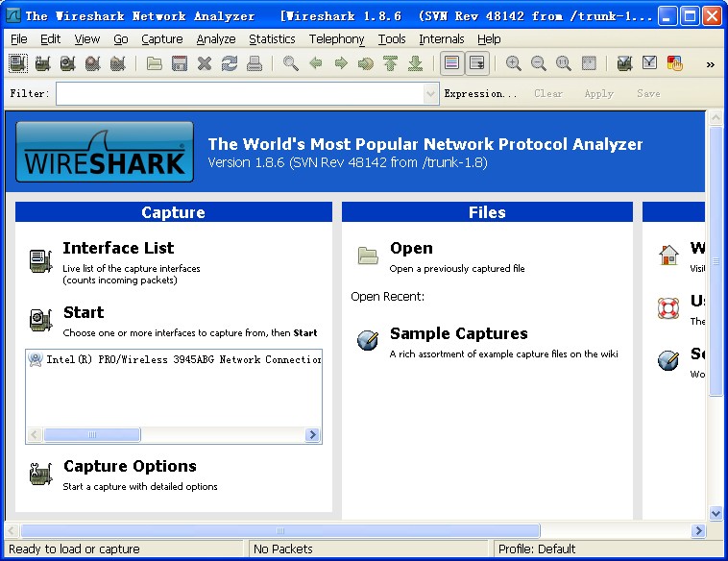Jump to the first packet icon

(391, 62)
